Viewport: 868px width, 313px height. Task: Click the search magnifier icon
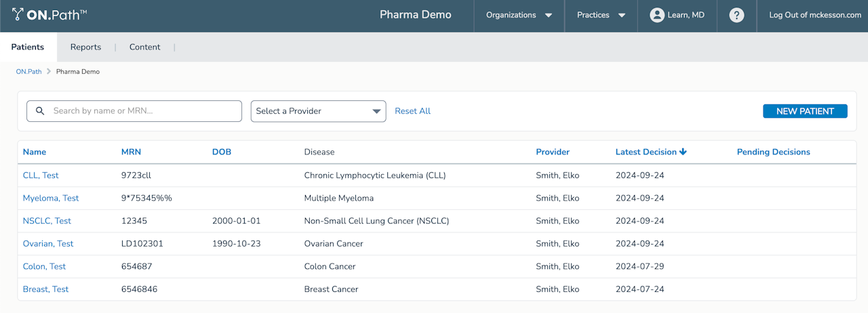pos(40,111)
